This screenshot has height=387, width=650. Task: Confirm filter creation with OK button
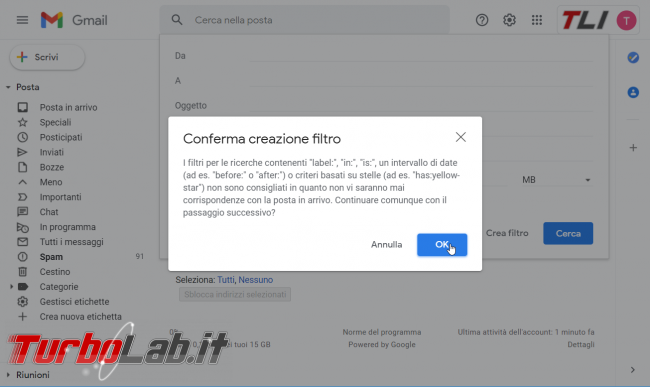[x=442, y=244]
